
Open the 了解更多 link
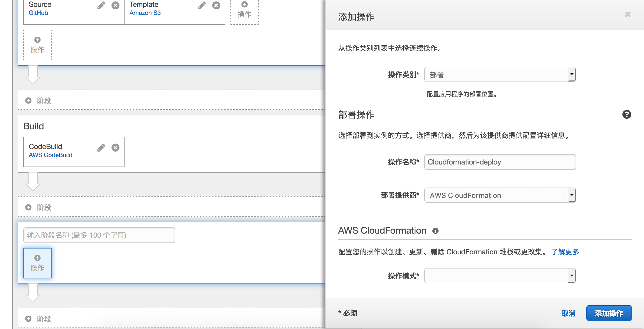pyautogui.click(x=565, y=252)
